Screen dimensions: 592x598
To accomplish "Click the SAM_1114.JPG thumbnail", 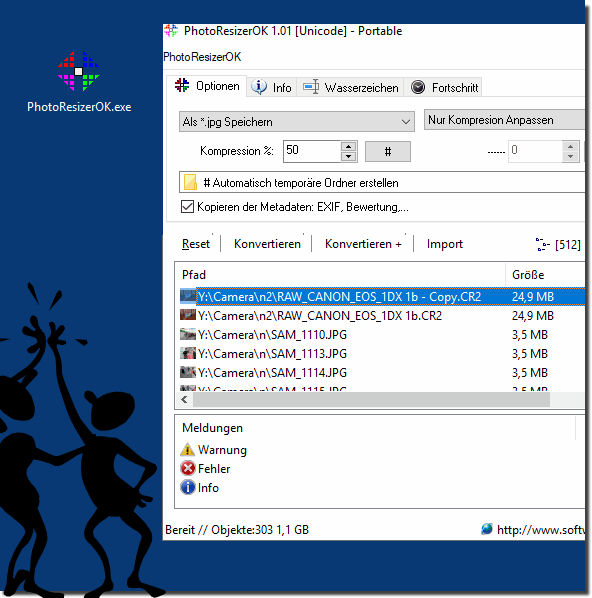I will [x=188, y=372].
